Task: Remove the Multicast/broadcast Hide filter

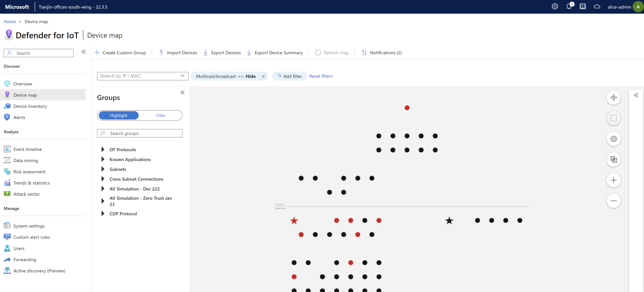Action: click(x=263, y=77)
